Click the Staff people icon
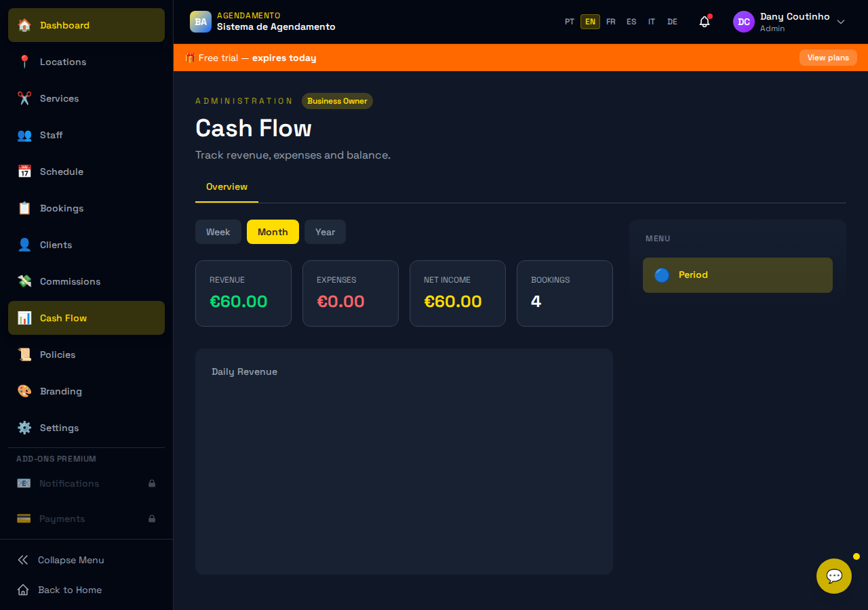The height and width of the screenshot is (610, 868). tap(24, 135)
